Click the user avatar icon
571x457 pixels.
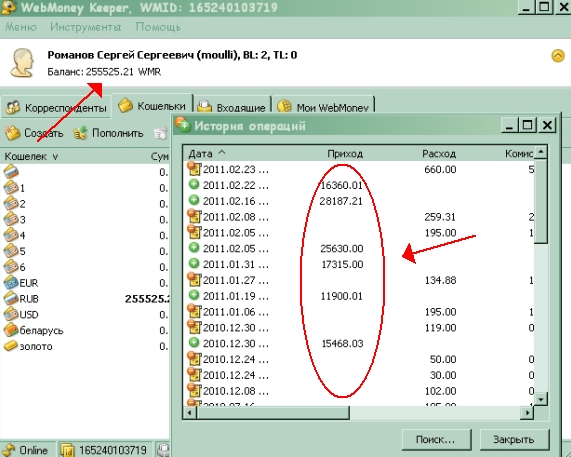(23, 63)
